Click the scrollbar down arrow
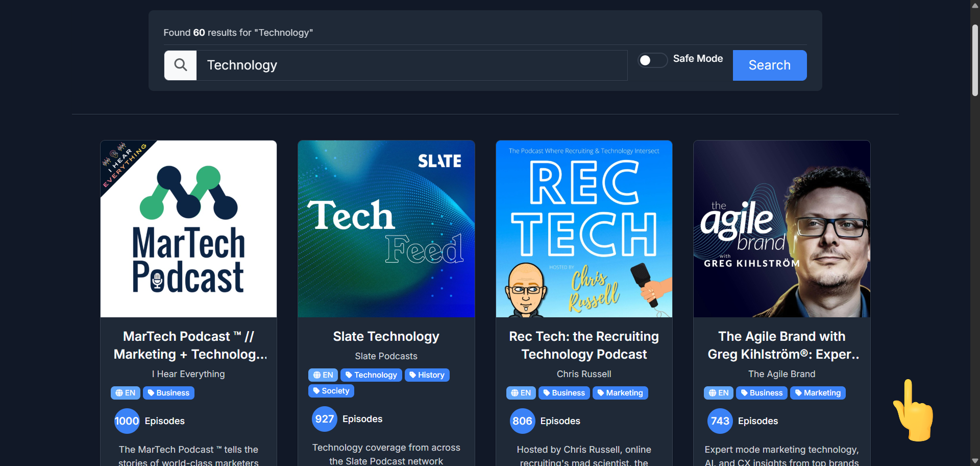 [975, 461]
